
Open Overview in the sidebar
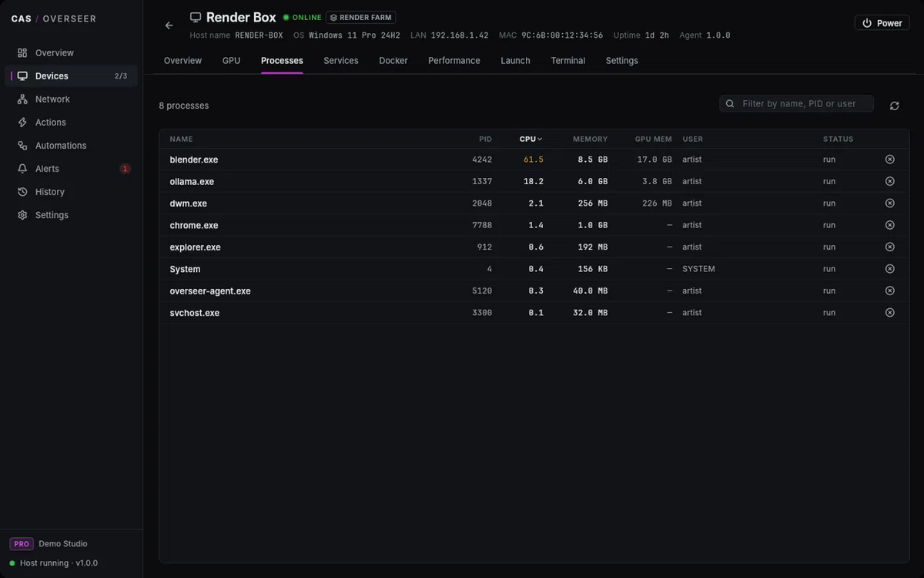click(x=71, y=53)
